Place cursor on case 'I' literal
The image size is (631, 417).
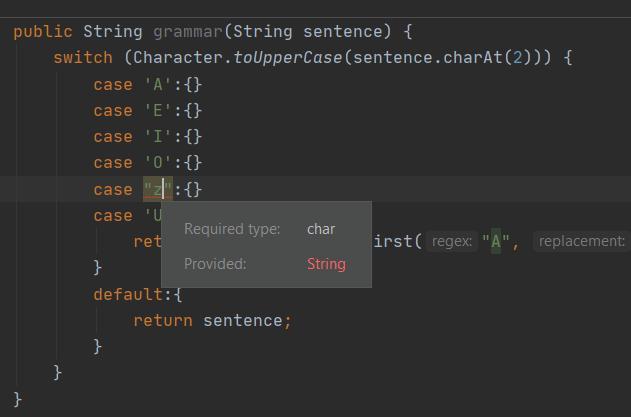tap(158, 137)
